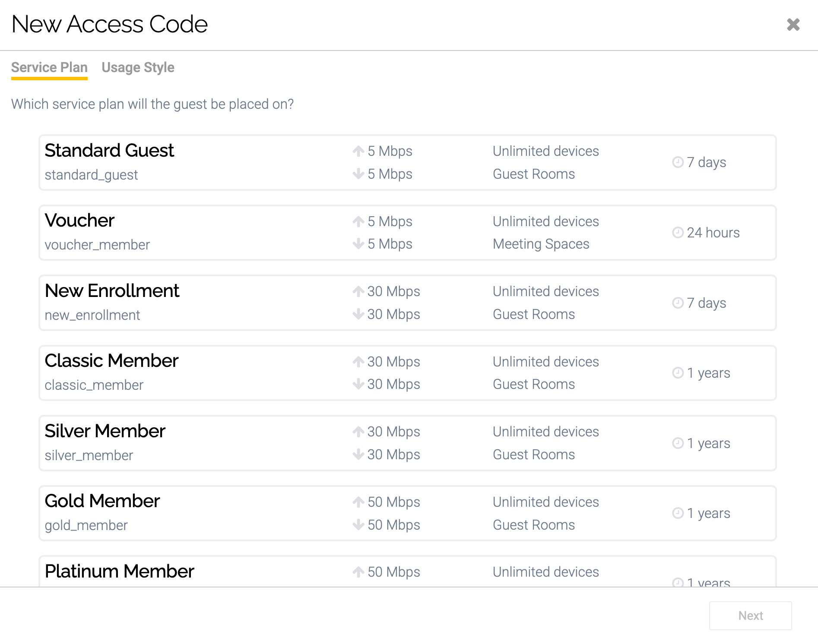Click the clock icon on Classic Member
This screenshot has width=818, height=644.
pos(678,373)
